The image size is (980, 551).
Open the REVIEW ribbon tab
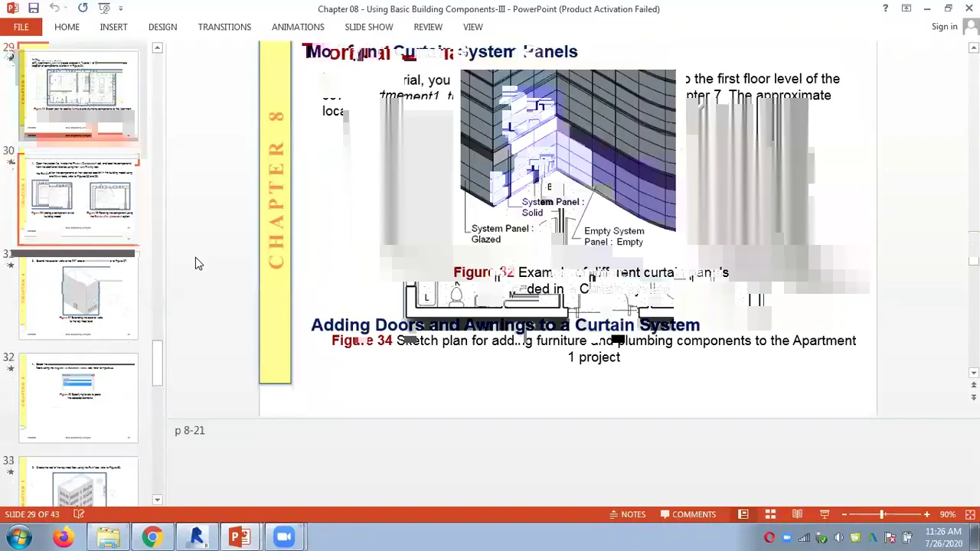(428, 27)
